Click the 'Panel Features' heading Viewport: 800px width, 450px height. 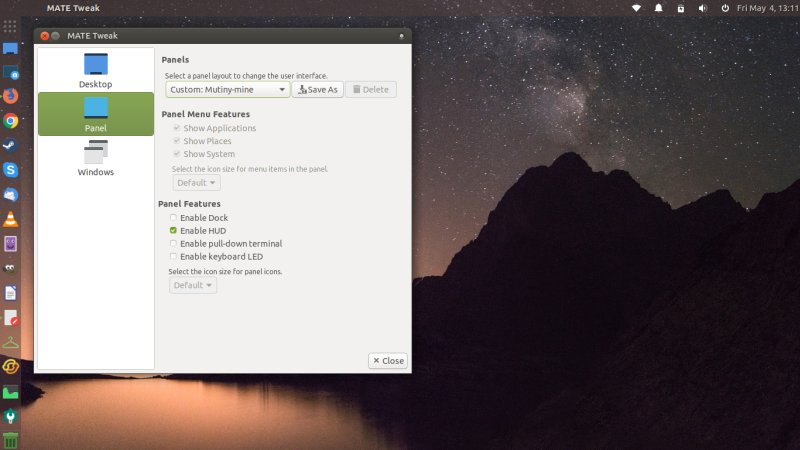(x=189, y=204)
